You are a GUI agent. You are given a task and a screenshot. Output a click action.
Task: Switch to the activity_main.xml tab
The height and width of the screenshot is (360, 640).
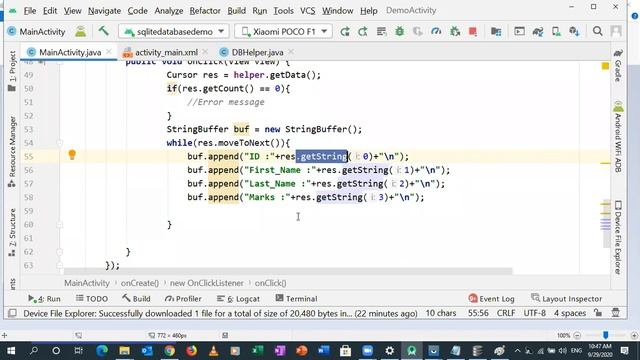tap(166, 52)
